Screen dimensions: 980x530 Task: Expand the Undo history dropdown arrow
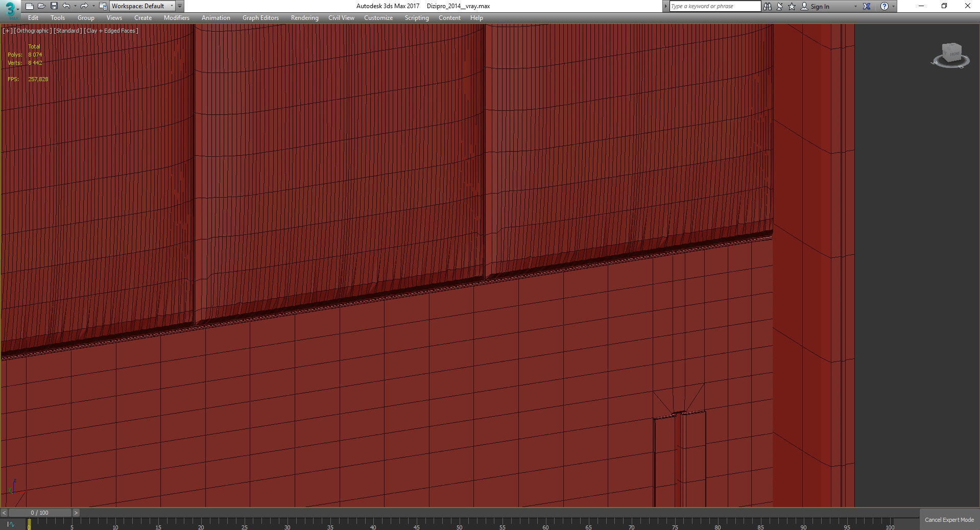[75, 6]
